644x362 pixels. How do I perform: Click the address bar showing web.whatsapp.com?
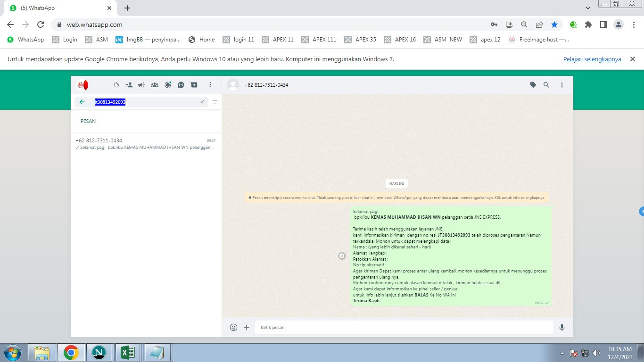(269, 25)
